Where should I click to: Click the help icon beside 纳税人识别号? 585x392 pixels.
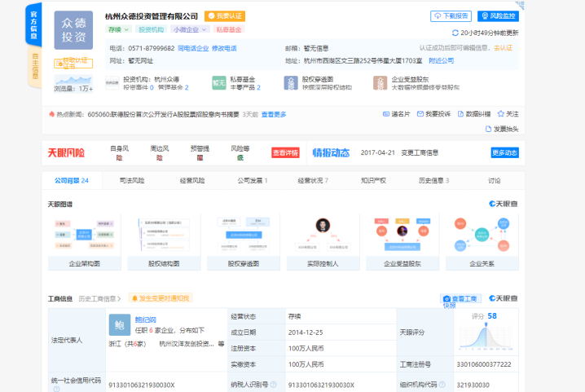pos(274,385)
